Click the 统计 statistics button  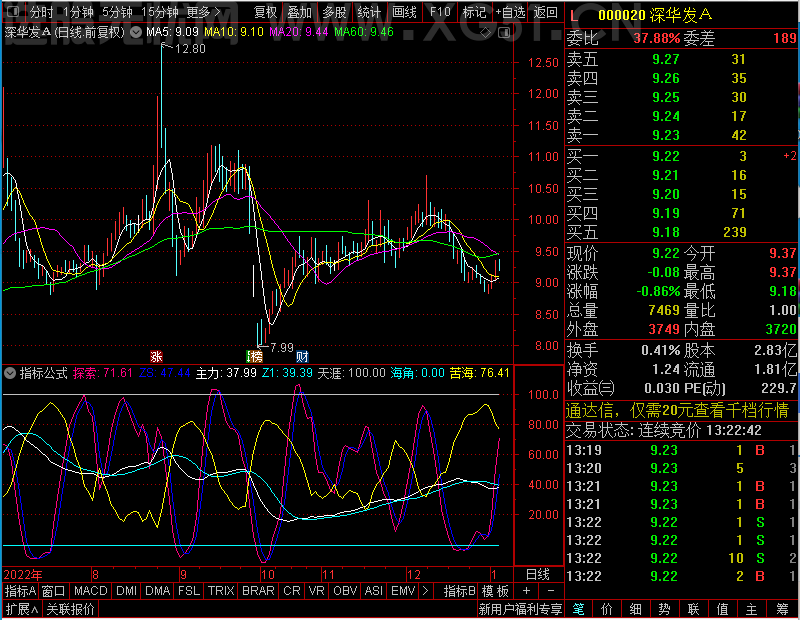coord(369,12)
